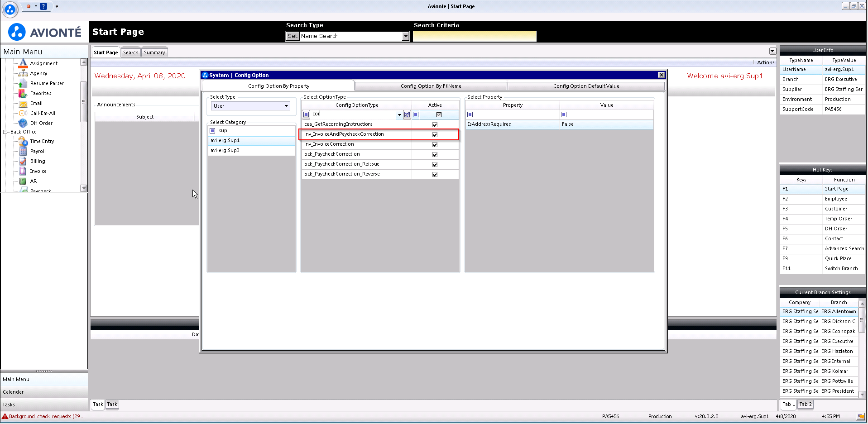Screen dimensions: 868x424
Task: Select avi-erg.Sup3 in category list
Action: [x=251, y=151]
